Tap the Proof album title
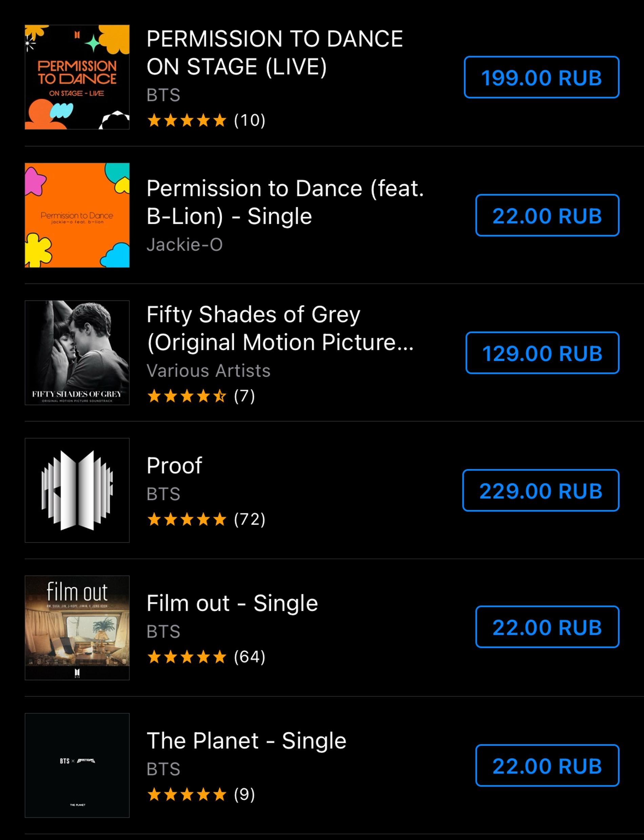644x840 pixels. click(175, 466)
